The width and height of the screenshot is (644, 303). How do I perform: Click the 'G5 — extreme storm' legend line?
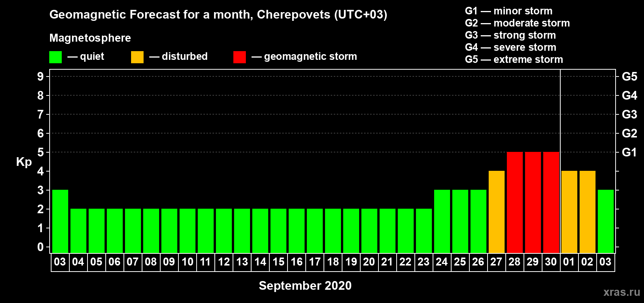pos(514,59)
